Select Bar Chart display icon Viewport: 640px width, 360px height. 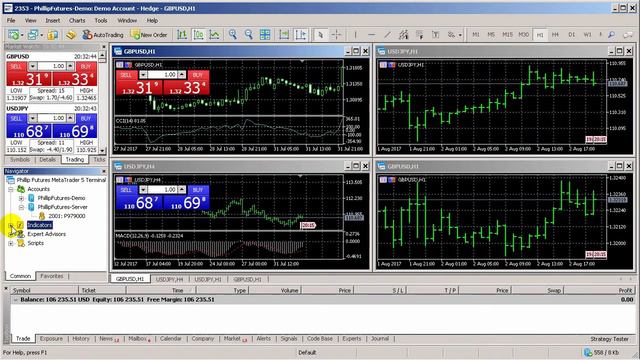coord(182,35)
